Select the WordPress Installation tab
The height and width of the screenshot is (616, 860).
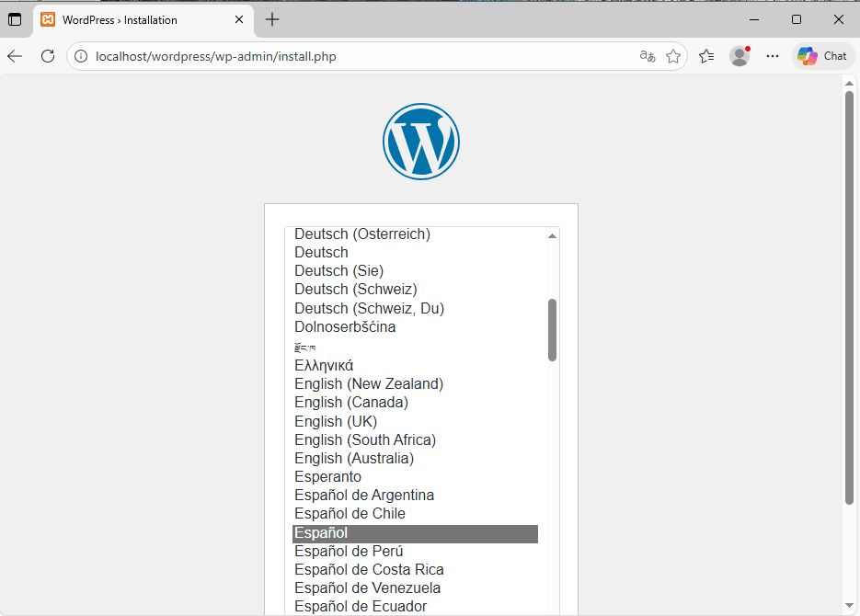[x=129, y=19]
